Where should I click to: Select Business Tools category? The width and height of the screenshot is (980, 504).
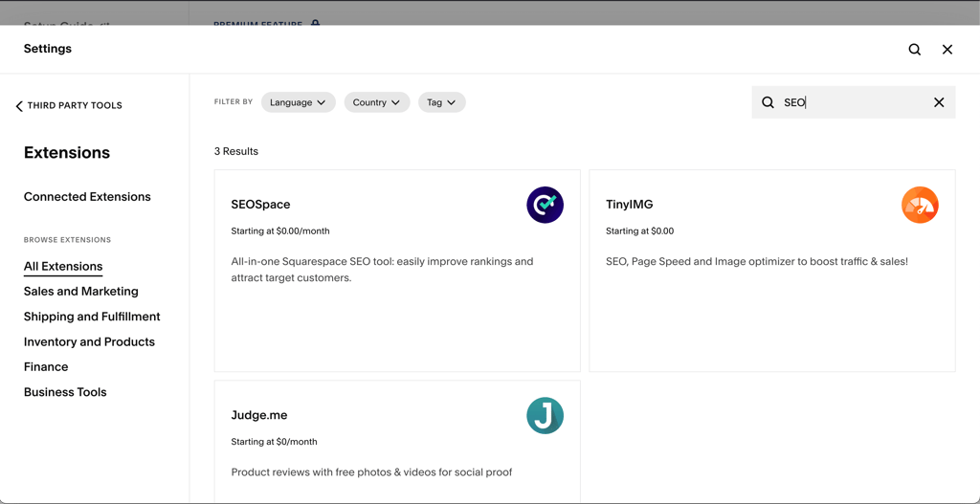tap(65, 392)
